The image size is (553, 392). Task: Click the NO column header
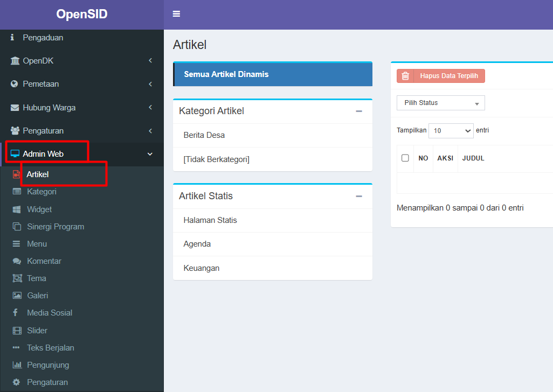pyautogui.click(x=423, y=158)
